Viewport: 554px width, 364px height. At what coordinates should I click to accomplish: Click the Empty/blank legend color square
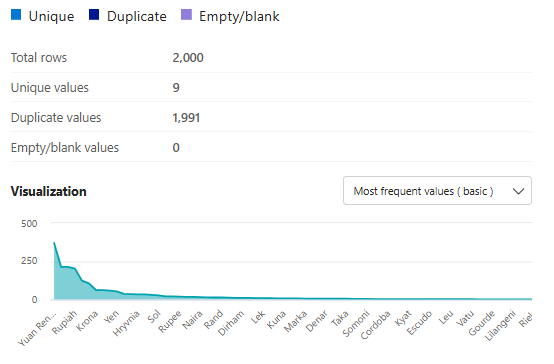[186, 15]
